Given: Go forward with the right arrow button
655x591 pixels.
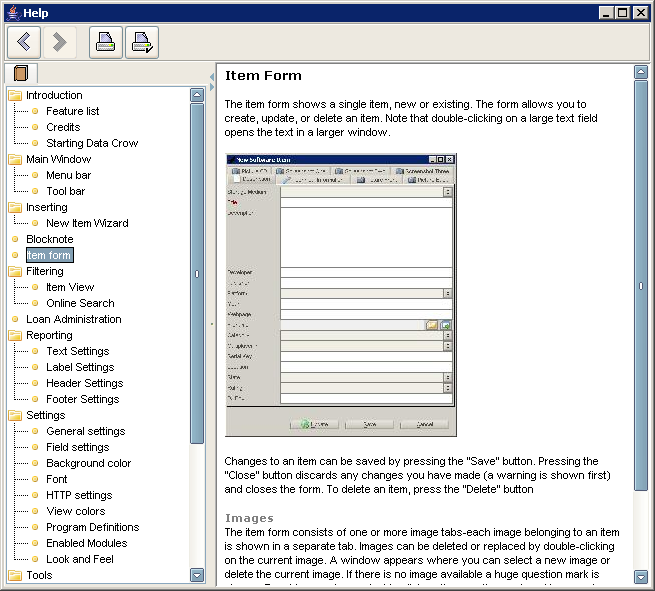Looking at the screenshot, I should tap(60, 42).
